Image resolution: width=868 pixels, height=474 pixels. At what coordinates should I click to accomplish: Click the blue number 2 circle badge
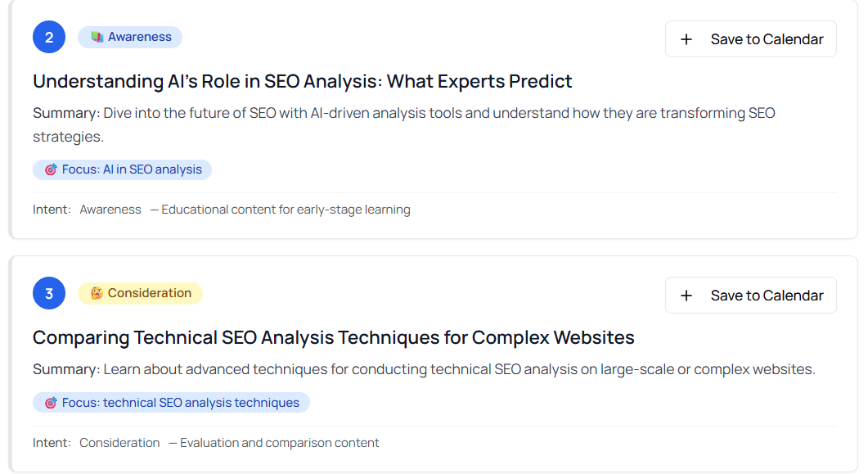coord(49,37)
